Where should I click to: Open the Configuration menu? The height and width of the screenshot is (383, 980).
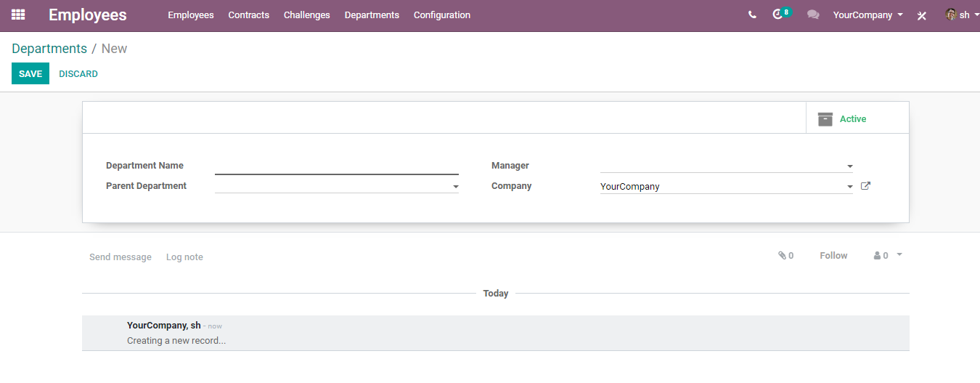(x=442, y=15)
